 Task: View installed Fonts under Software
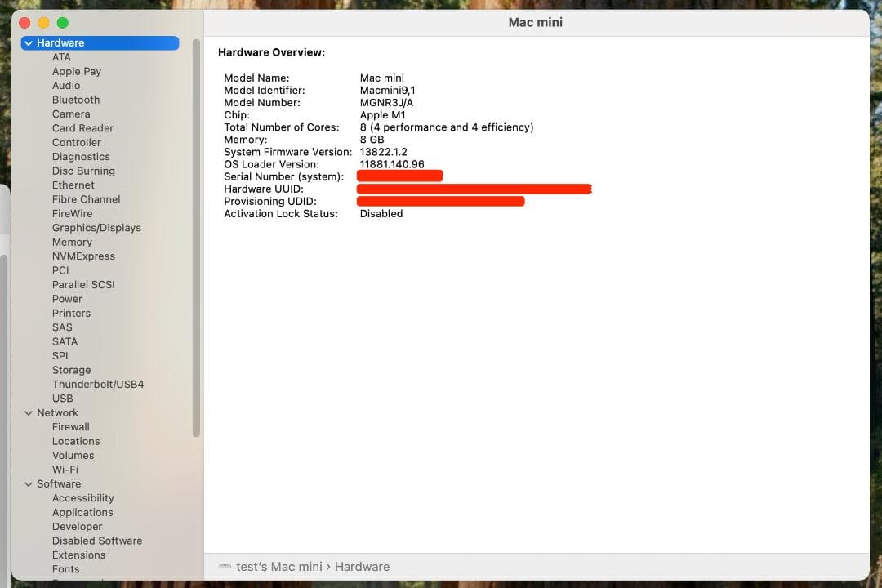[65, 569]
